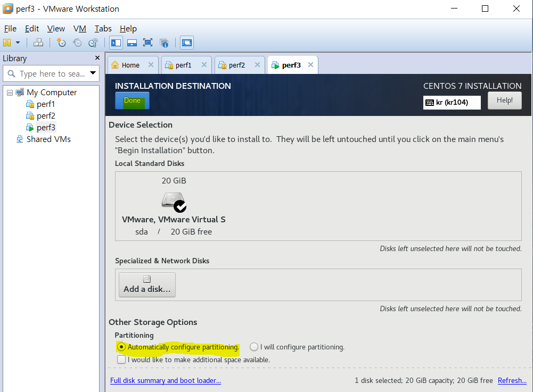
Task: Open the File menu
Action: coord(10,29)
